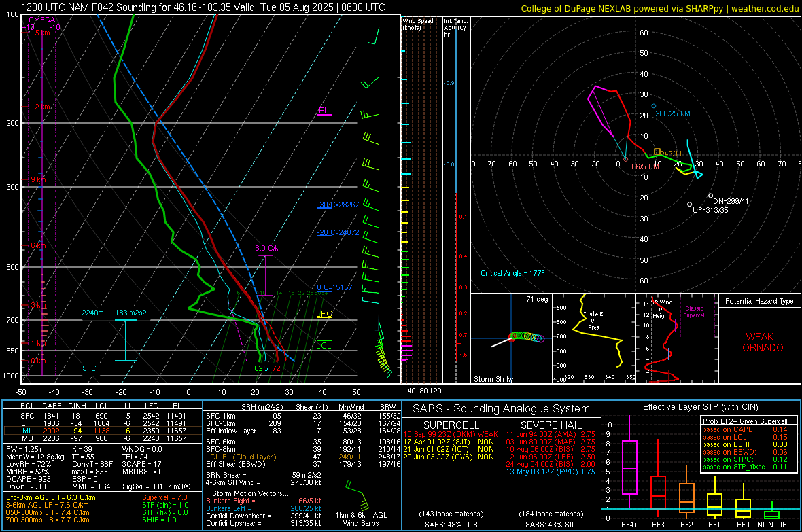802x532 pixels.
Task: Click the DCAPE = 925 value
Action: (x=28, y=479)
